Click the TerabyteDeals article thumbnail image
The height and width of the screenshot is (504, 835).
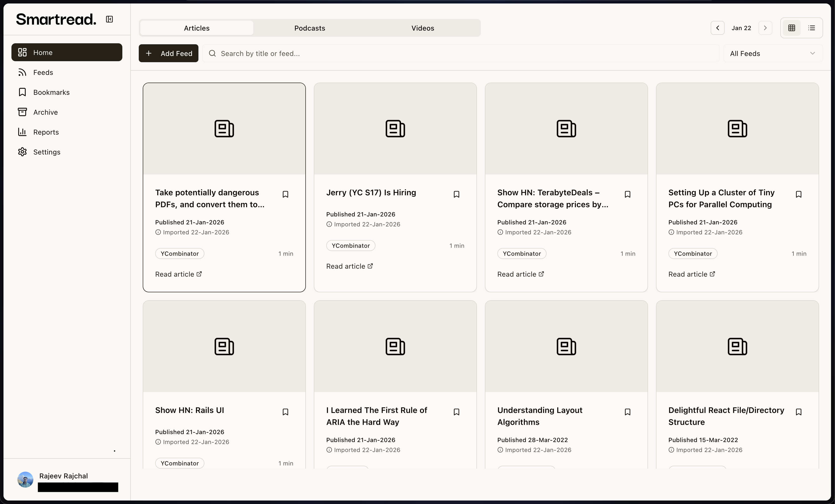point(566,129)
